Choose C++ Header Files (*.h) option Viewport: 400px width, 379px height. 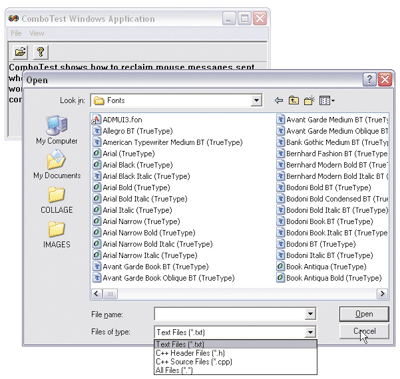coord(235,353)
